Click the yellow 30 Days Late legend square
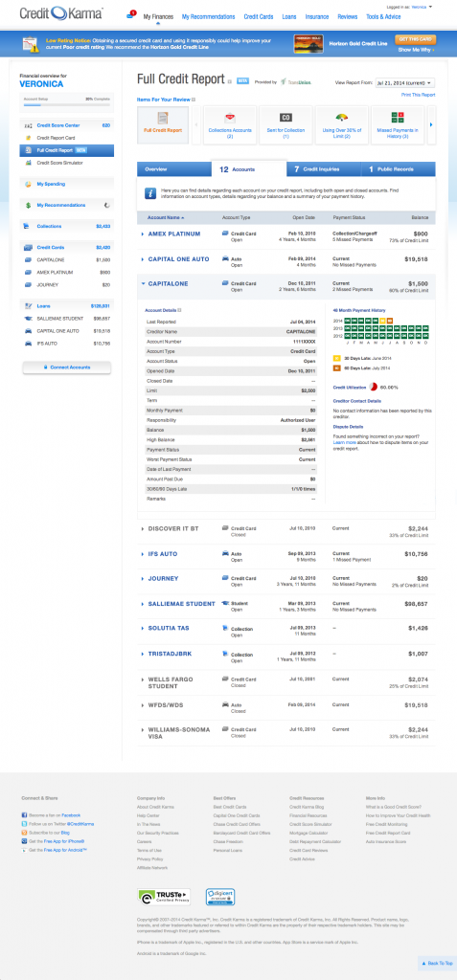 coord(336,360)
